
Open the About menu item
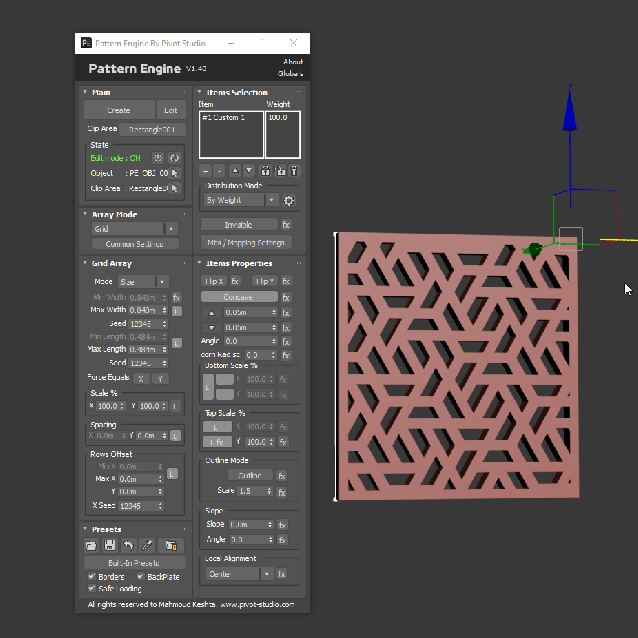coord(293,62)
